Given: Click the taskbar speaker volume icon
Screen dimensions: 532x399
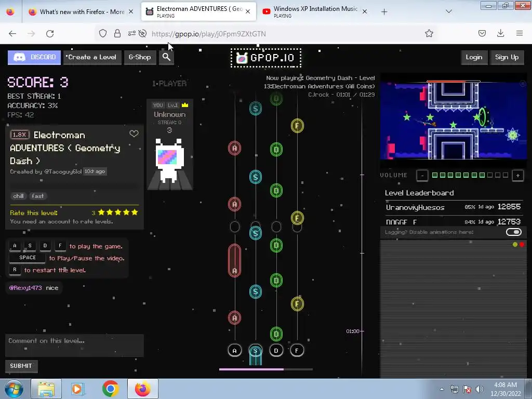Looking at the screenshot, I should (x=480, y=389).
